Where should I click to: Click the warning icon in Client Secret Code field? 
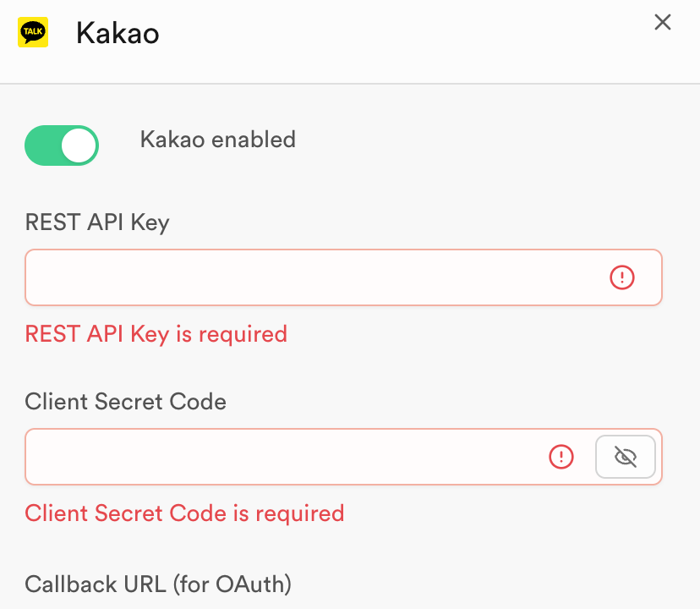coord(561,457)
